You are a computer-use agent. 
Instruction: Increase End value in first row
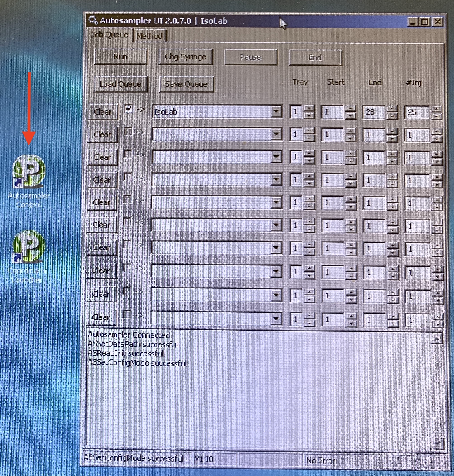point(392,108)
